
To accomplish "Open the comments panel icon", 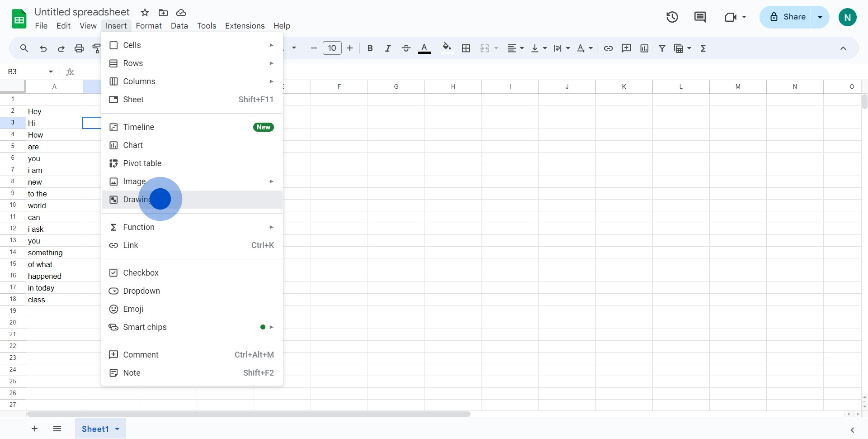I will tap(700, 17).
